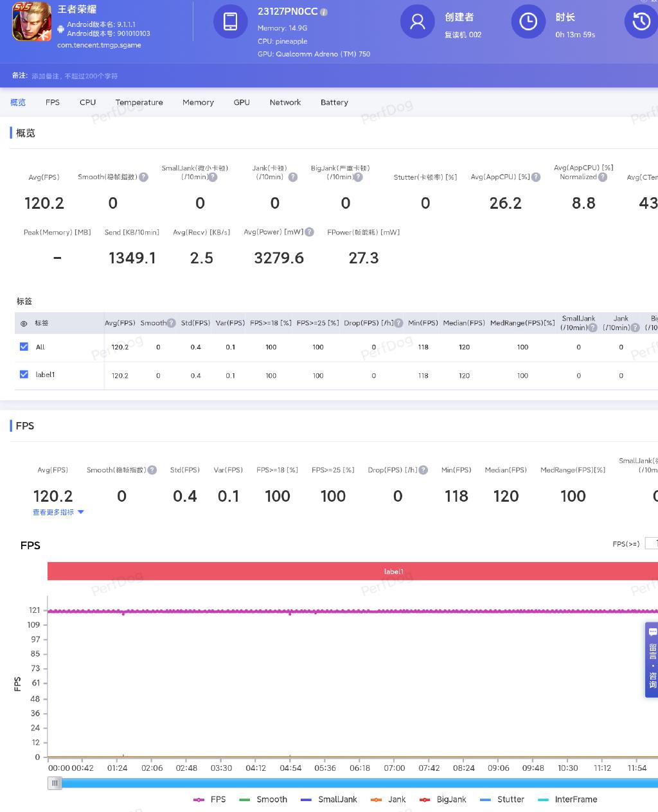Toggle the All row checkbox
The width and height of the screenshot is (658, 812).
tap(24, 346)
